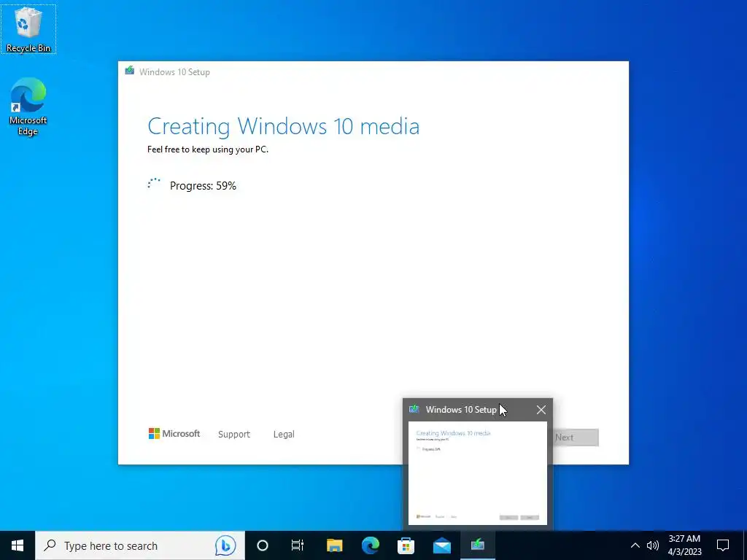Viewport: 747px width, 560px height.
Task: Click the Microsoft logo in setup footer
Action: (x=174, y=434)
